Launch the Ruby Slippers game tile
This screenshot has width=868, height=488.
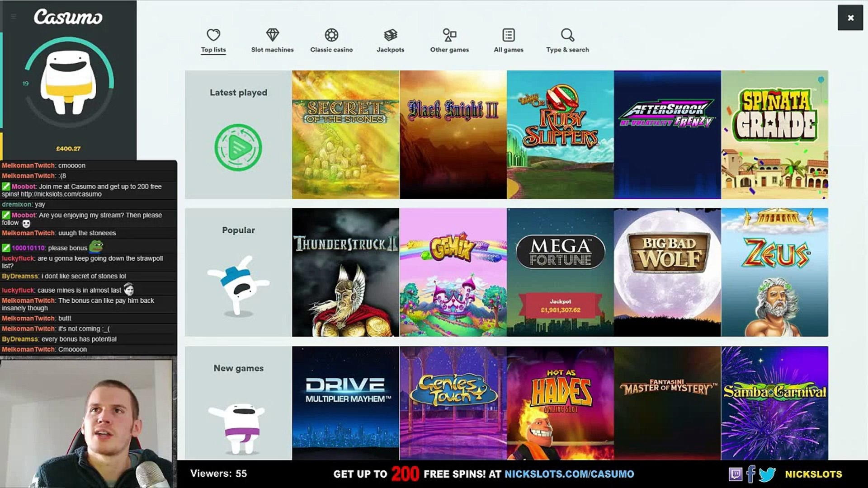pyautogui.click(x=560, y=135)
